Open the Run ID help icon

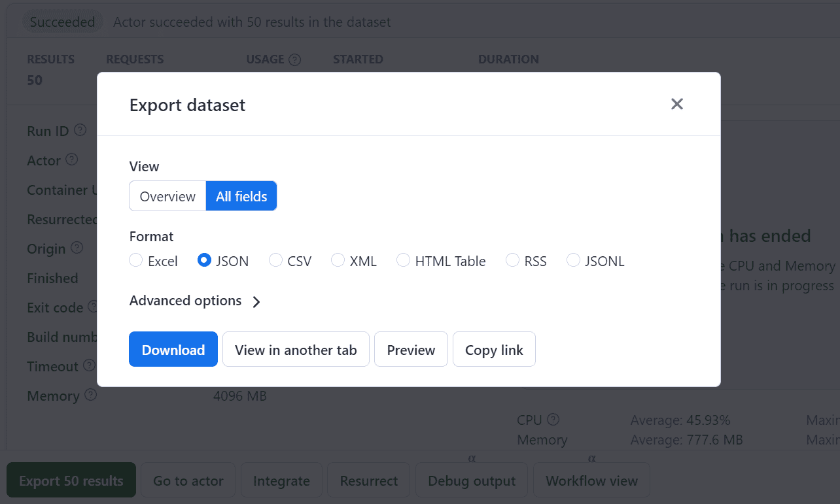pos(80,129)
